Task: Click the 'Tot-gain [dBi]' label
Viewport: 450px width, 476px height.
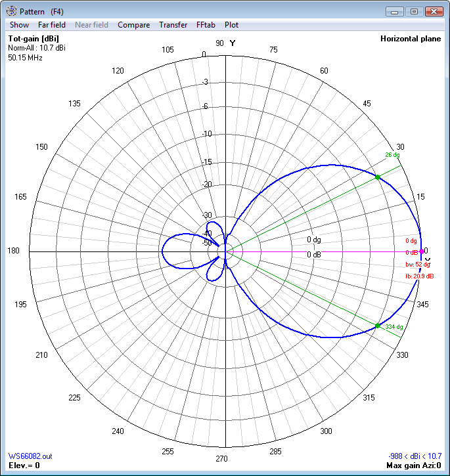Action: pyautogui.click(x=34, y=39)
